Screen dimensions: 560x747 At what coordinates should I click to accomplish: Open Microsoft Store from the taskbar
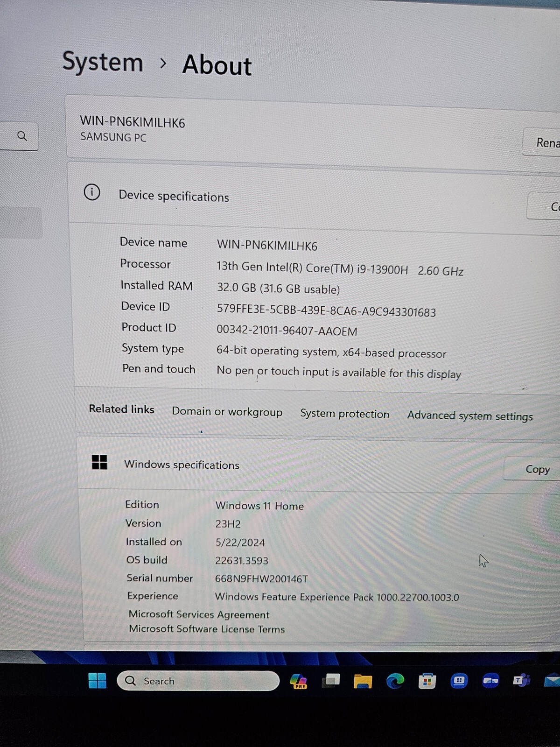pyautogui.click(x=427, y=682)
